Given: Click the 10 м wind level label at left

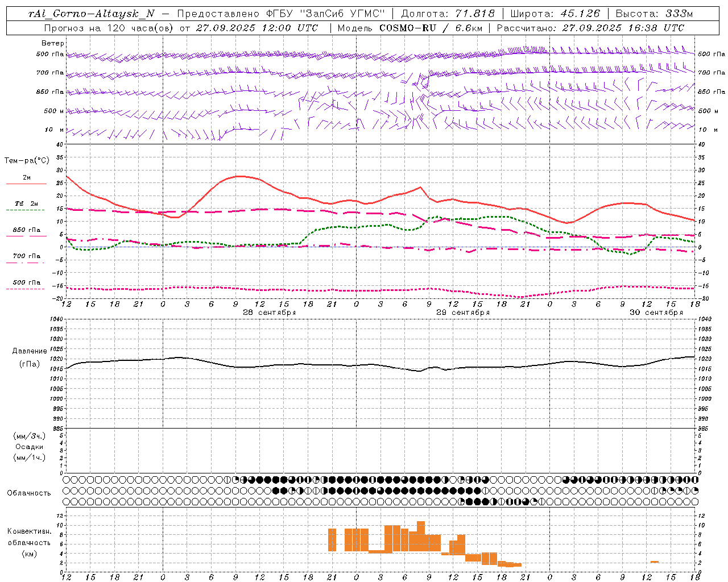Looking at the screenshot, I should (54, 130).
